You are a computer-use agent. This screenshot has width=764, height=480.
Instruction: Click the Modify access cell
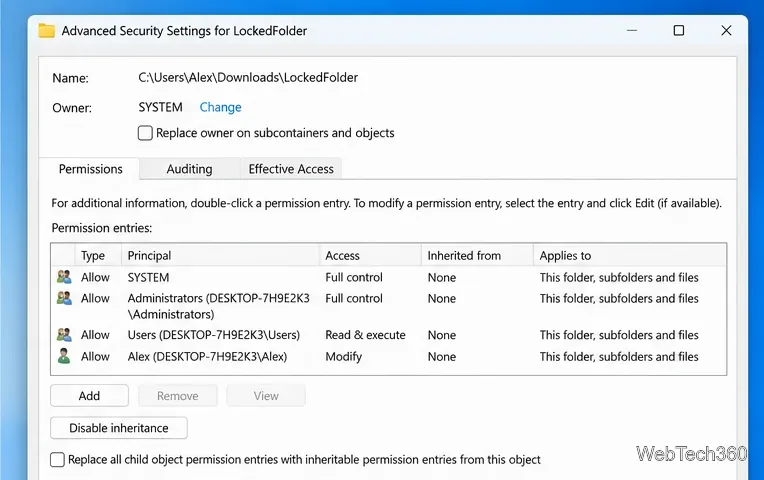click(x=344, y=356)
